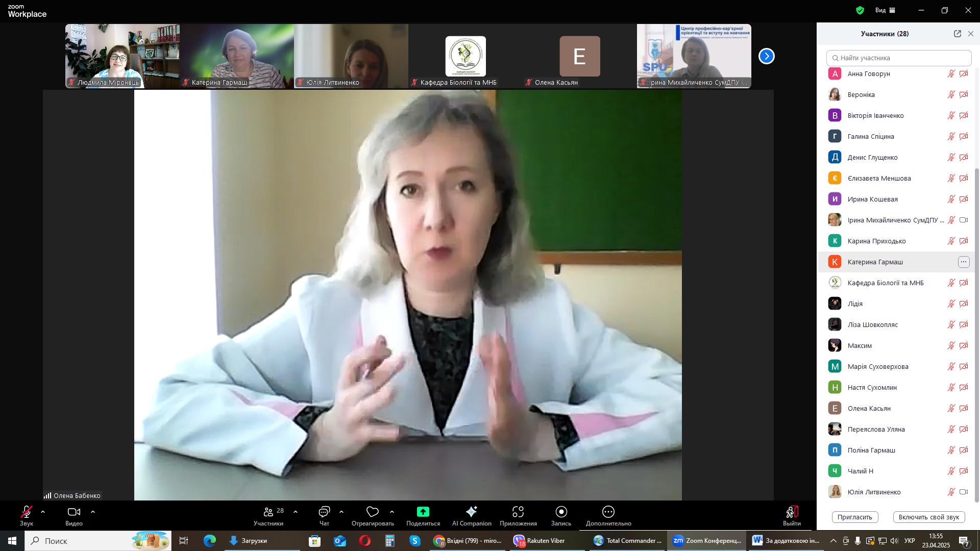Screen dimensions: 980x551
Task: Open more options for Катерина Гармаш
Action: click(963, 262)
